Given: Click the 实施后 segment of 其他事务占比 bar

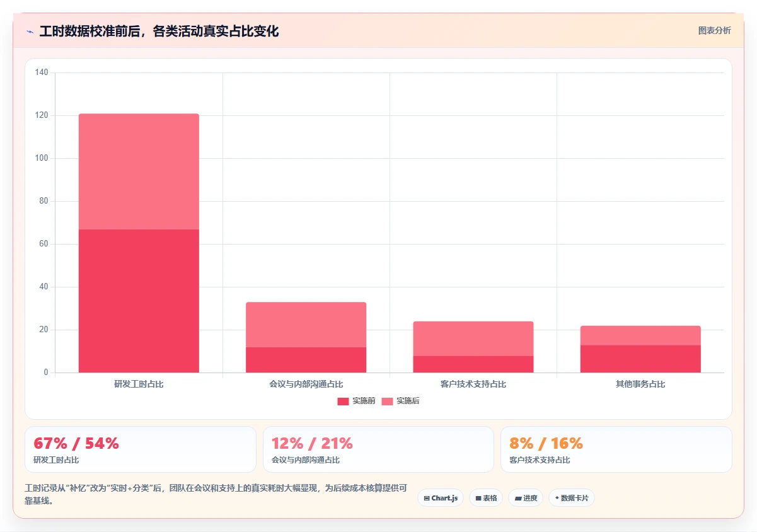Looking at the screenshot, I should click(x=640, y=335).
